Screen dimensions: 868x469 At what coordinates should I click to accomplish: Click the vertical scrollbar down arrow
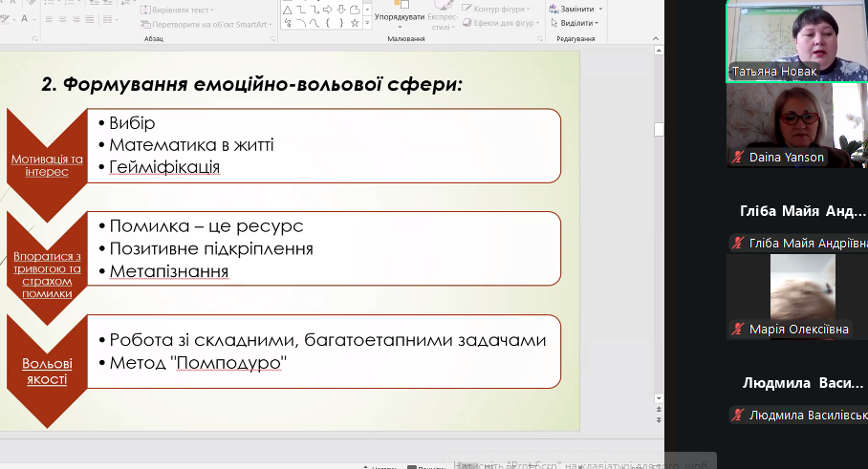[658, 397]
